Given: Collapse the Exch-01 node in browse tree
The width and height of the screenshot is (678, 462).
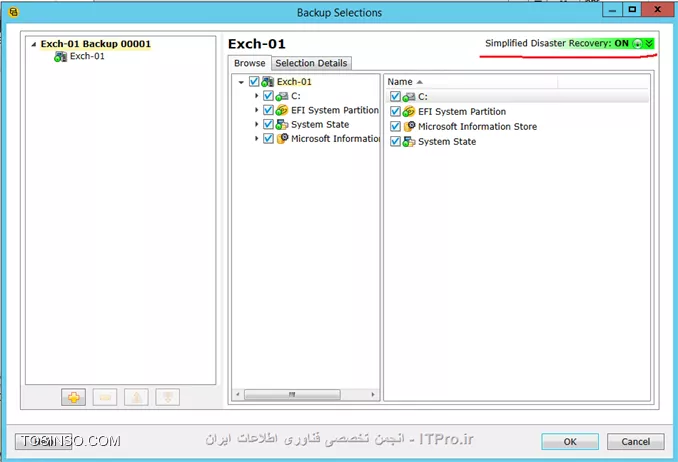Looking at the screenshot, I should coord(241,82).
